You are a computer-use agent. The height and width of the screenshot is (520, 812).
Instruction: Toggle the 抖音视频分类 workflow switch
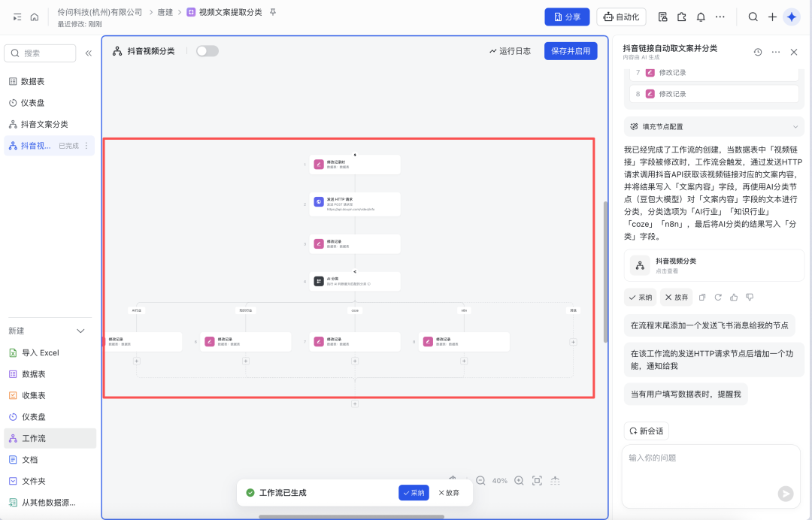click(207, 51)
